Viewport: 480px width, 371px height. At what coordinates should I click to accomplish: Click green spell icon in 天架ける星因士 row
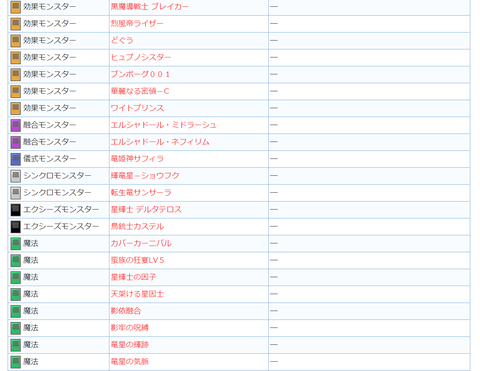point(15,294)
